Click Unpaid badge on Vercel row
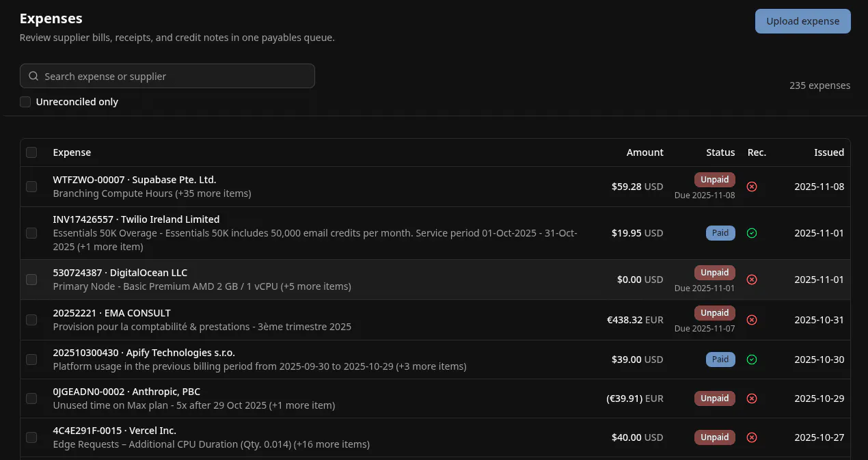 [714, 437]
